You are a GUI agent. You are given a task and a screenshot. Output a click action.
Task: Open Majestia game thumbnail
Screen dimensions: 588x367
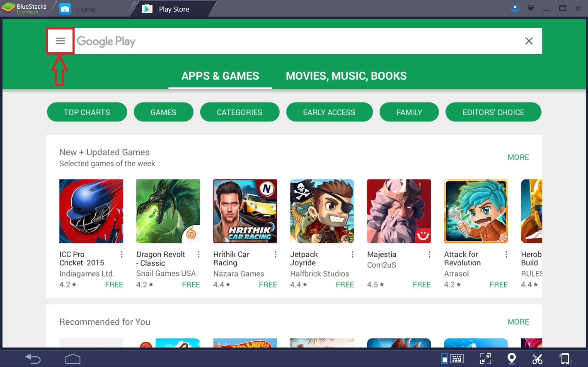click(x=399, y=211)
